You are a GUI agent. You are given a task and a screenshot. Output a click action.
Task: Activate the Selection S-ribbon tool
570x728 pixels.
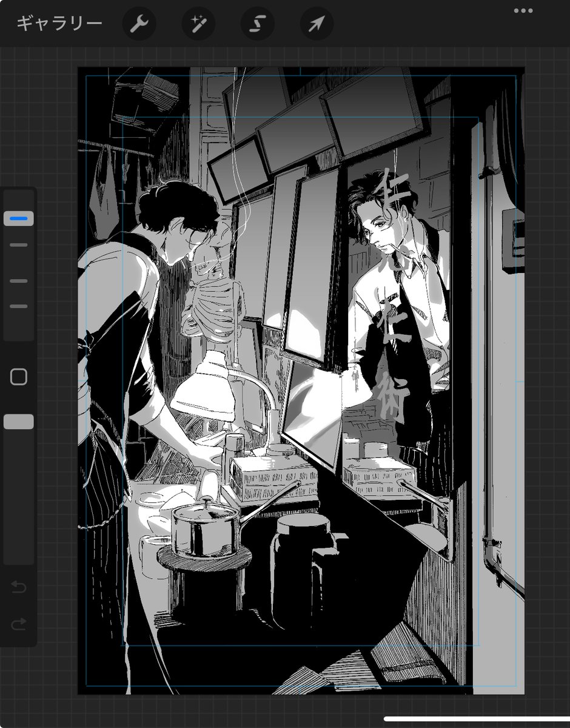click(258, 24)
